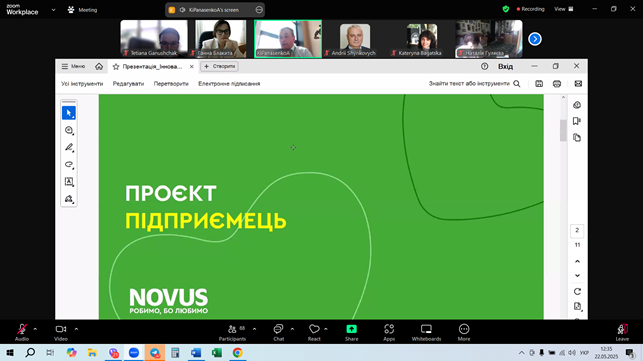Show next participants with blue arrow
This screenshot has height=361, width=643.
tap(535, 39)
